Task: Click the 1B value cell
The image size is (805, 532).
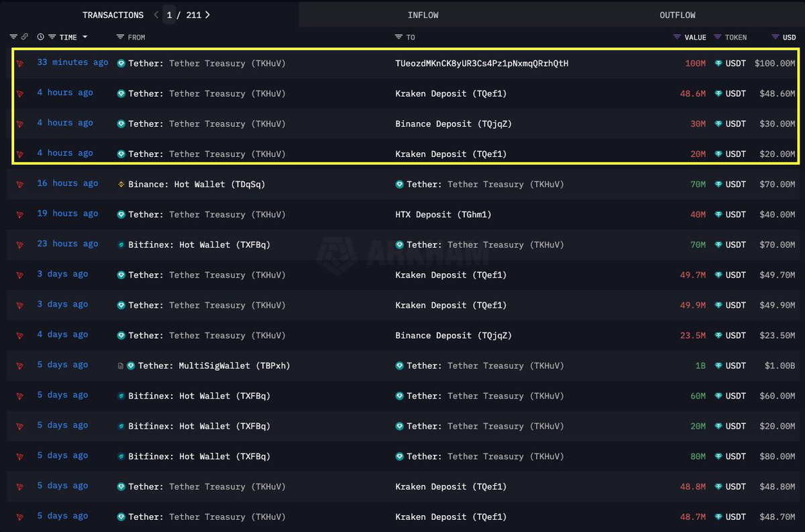Action: [700, 366]
